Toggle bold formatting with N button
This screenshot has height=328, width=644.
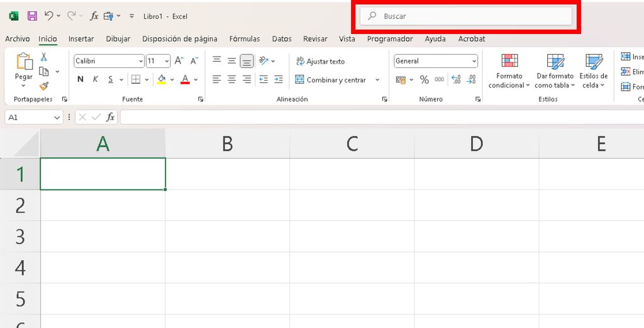pos(80,79)
